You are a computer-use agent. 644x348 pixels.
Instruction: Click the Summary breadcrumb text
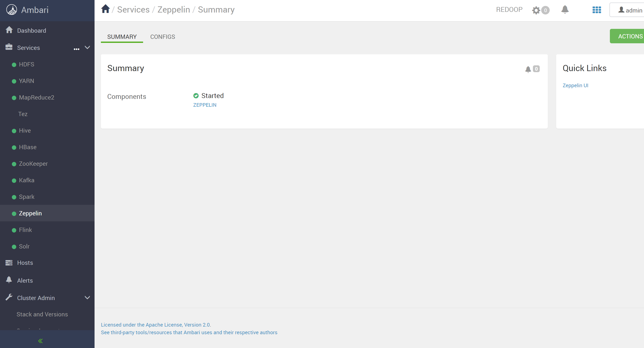pos(216,10)
